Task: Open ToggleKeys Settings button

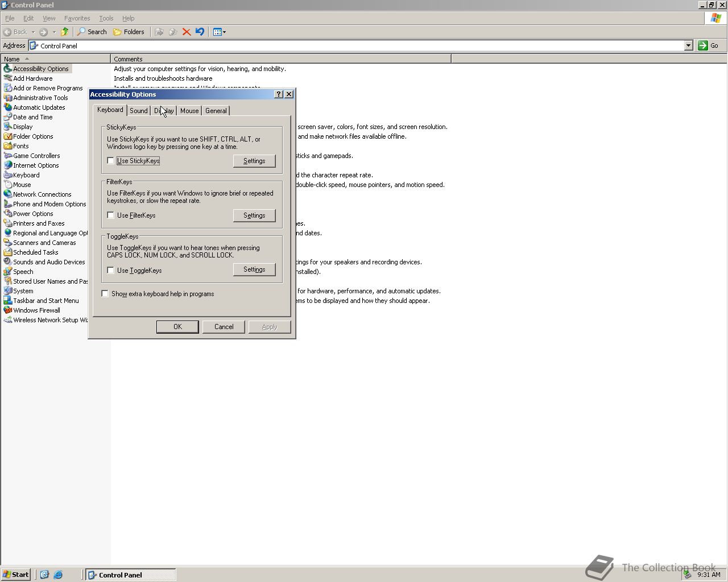Action: 254,269
